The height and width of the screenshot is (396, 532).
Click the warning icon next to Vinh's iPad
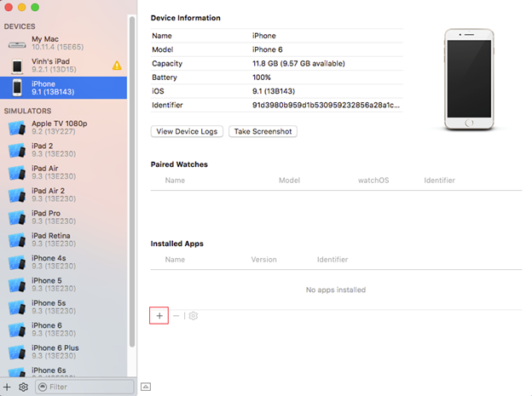[117, 66]
